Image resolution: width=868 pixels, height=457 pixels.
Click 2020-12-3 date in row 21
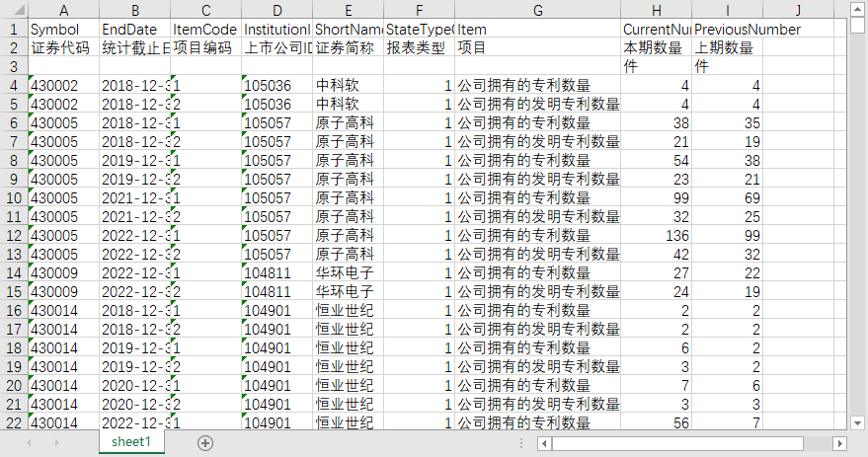point(135,405)
